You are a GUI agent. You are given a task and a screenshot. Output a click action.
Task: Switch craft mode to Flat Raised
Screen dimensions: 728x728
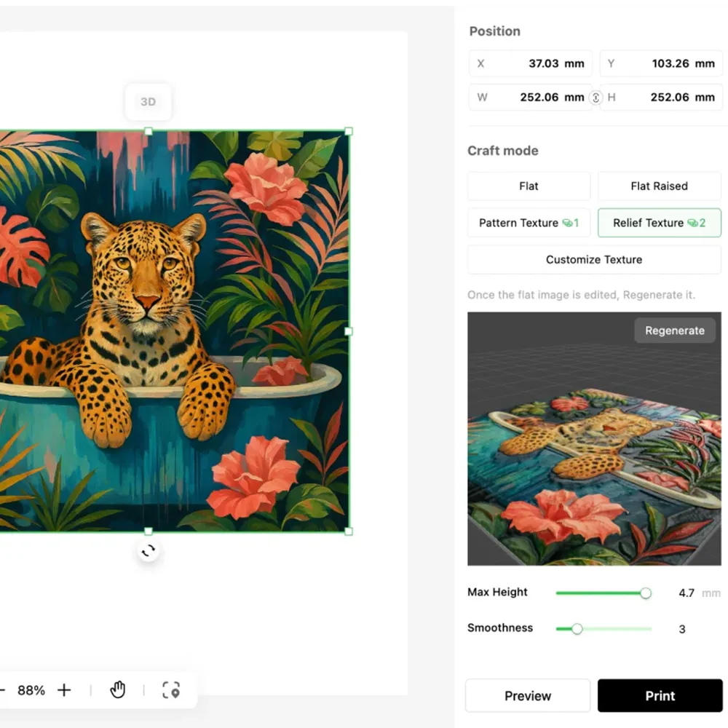click(x=659, y=186)
